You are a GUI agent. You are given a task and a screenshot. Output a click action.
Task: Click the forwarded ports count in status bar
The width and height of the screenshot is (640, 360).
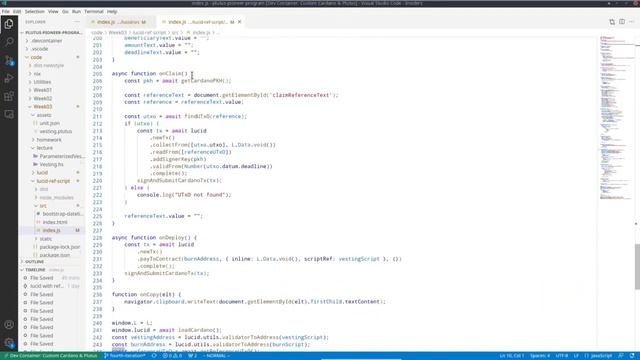[193, 356]
